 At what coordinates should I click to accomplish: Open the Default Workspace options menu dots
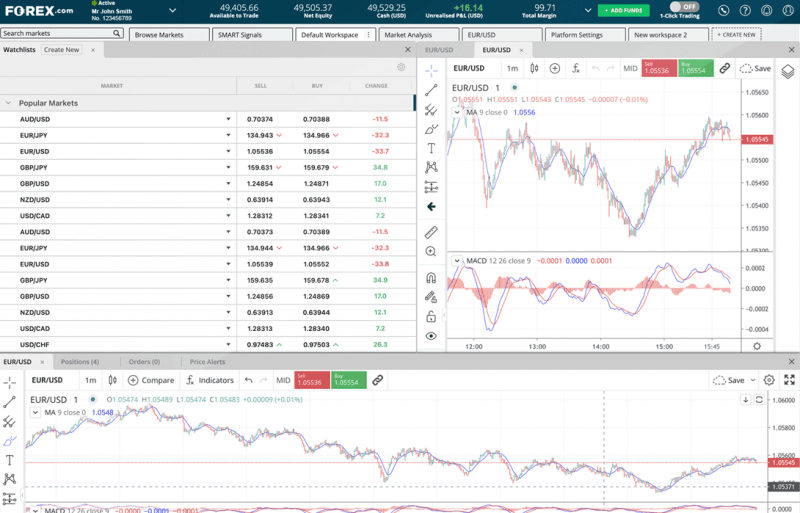368,35
